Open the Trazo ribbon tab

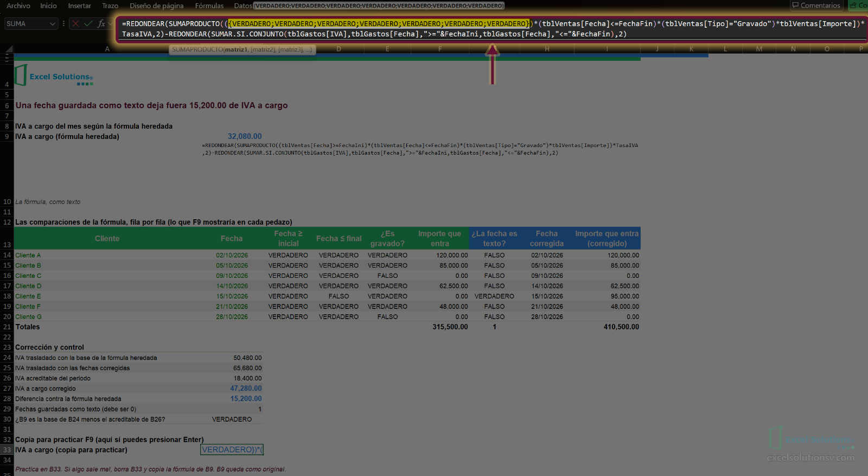(x=110, y=5)
